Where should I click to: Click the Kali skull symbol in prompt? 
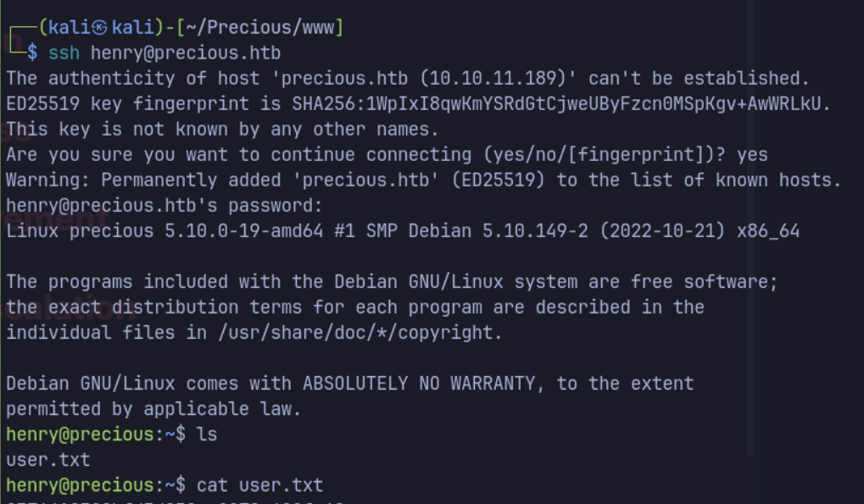tap(99, 27)
